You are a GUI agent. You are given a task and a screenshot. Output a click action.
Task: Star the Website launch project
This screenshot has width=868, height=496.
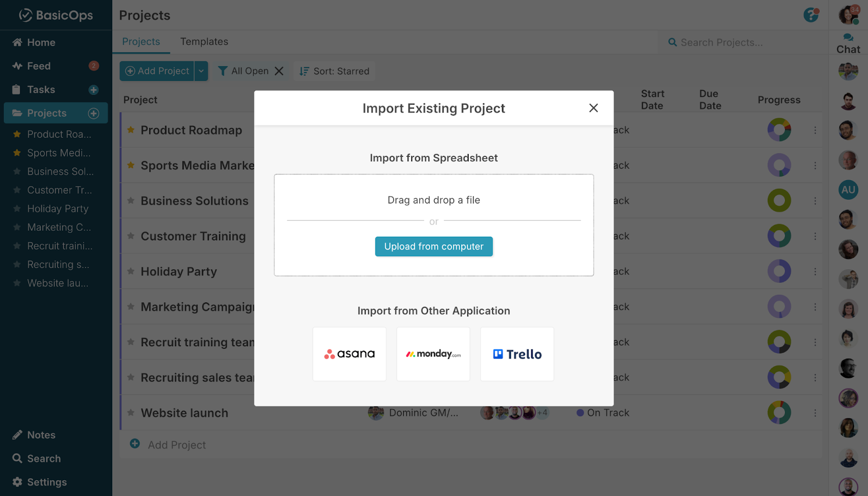[130, 412]
